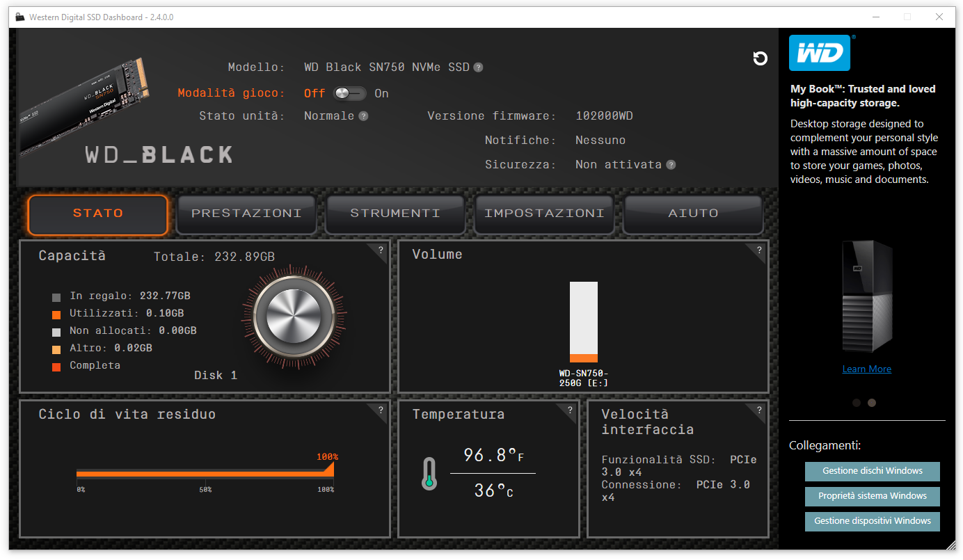The width and height of the screenshot is (963, 560).
Task: Click the app icon in title bar
Action: point(19,17)
